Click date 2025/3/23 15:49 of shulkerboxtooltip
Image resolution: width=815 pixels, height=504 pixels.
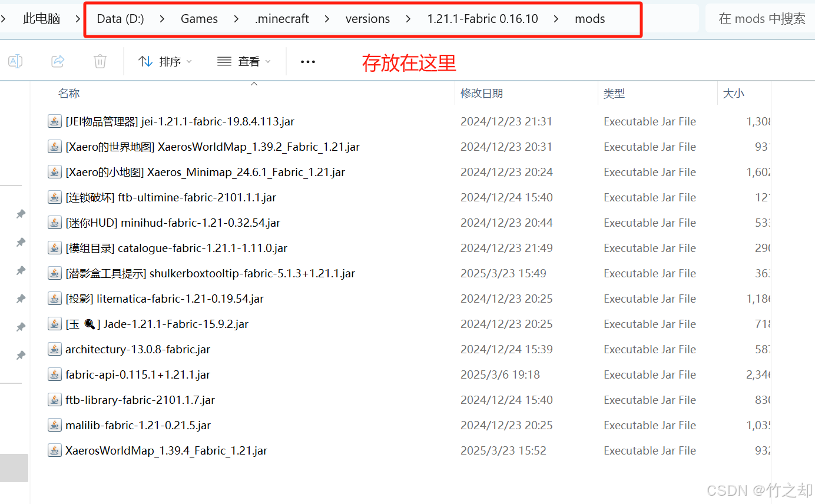pyautogui.click(x=503, y=274)
